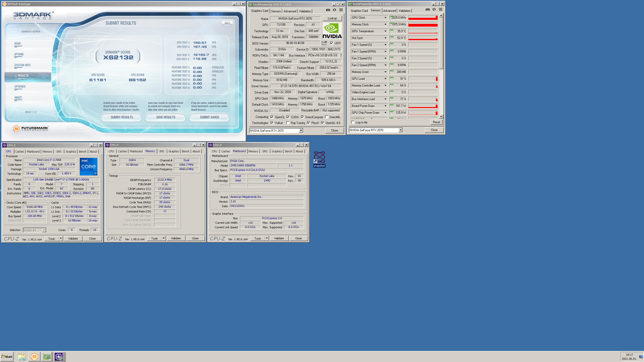Click the SUBMIT RESULTS button
The height and width of the screenshot is (362, 644).
click(x=122, y=117)
